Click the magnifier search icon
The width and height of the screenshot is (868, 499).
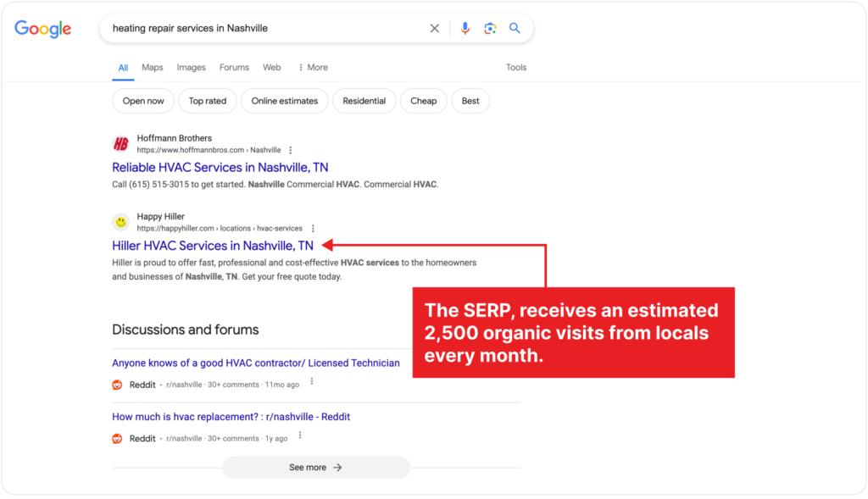click(515, 28)
